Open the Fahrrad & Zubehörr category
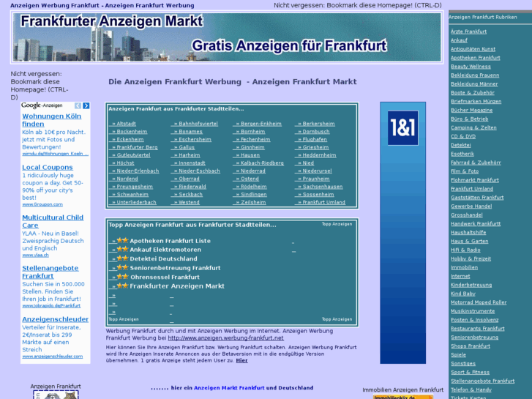The width and height of the screenshot is (532, 399). pyautogui.click(x=476, y=163)
